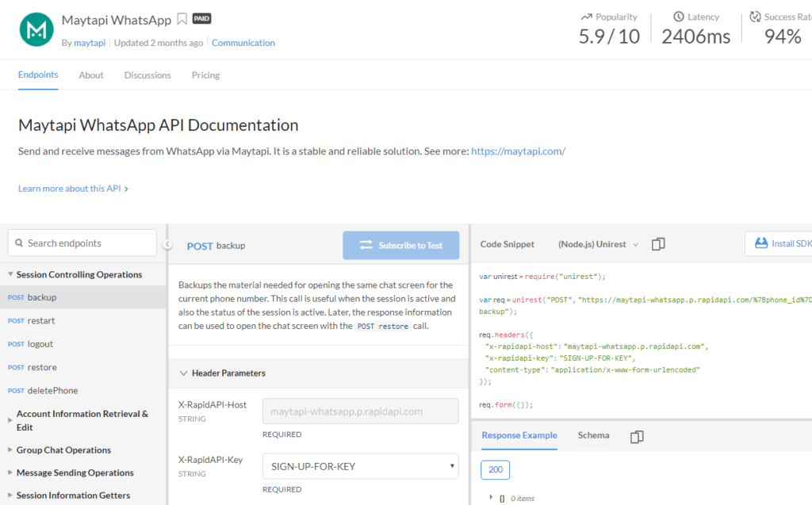Screen dimensions: 812x505
Task: Select the Response Example tab
Action: [x=519, y=435]
